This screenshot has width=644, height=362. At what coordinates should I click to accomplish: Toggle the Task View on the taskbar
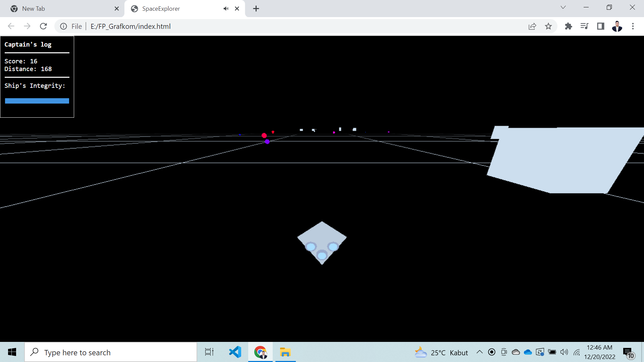[x=209, y=352]
